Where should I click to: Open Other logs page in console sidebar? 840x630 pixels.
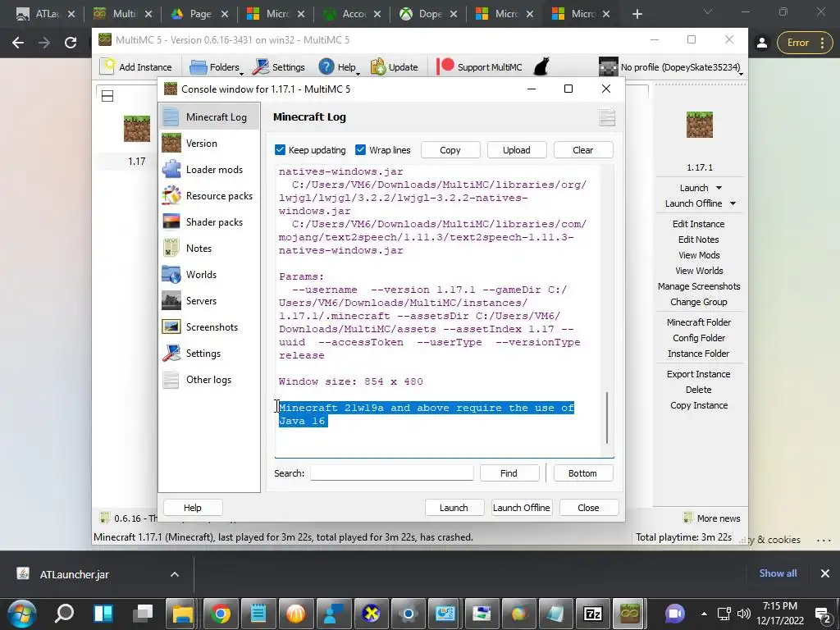tap(209, 379)
